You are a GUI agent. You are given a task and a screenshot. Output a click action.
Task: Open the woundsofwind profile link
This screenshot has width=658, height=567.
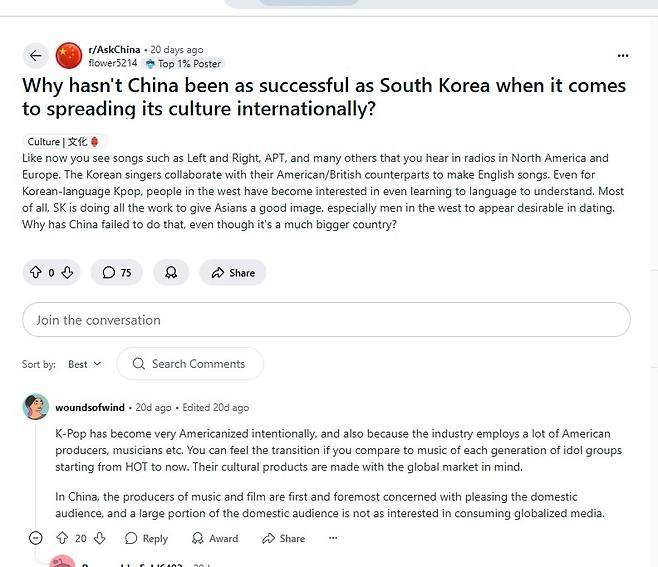pos(92,408)
